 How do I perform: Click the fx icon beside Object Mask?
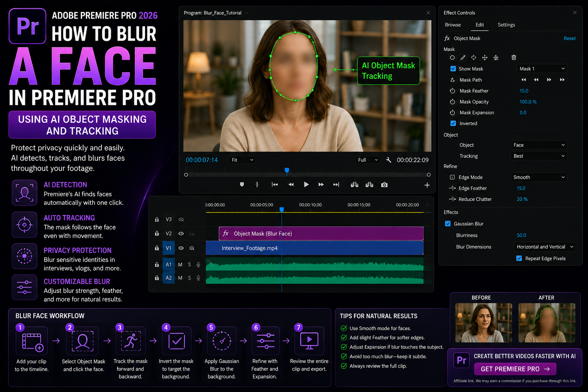click(x=447, y=38)
